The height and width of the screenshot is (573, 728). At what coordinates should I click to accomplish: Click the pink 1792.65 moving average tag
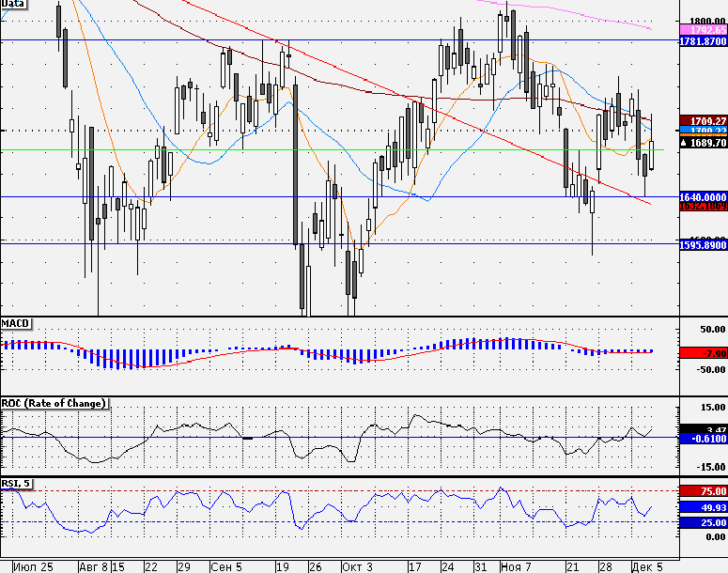(x=703, y=30)
